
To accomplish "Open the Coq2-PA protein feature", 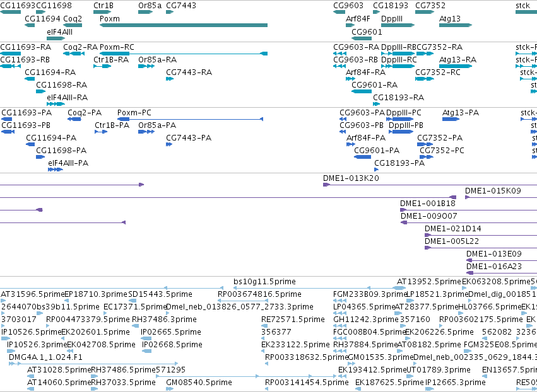I will [74, 119].
